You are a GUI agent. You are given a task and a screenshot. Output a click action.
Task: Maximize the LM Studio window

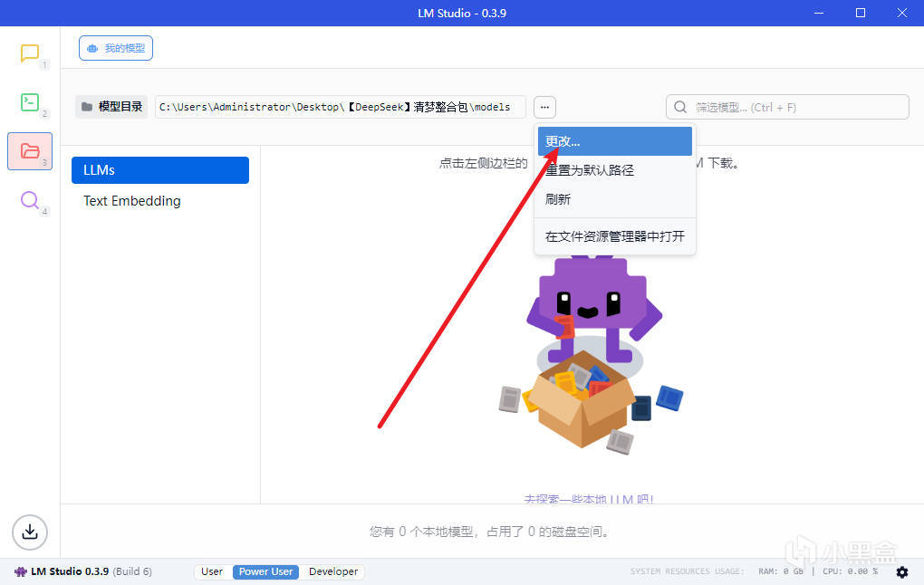coord(861,13)
